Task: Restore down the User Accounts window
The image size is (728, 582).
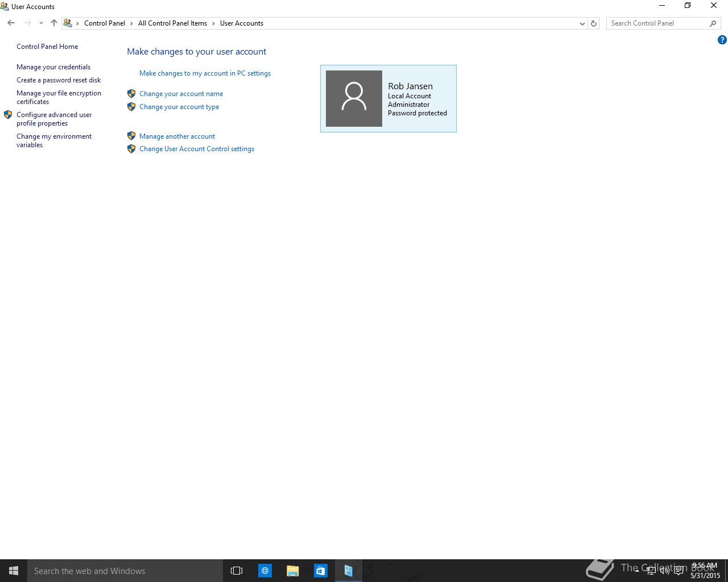Action: (x=688, y=6)
